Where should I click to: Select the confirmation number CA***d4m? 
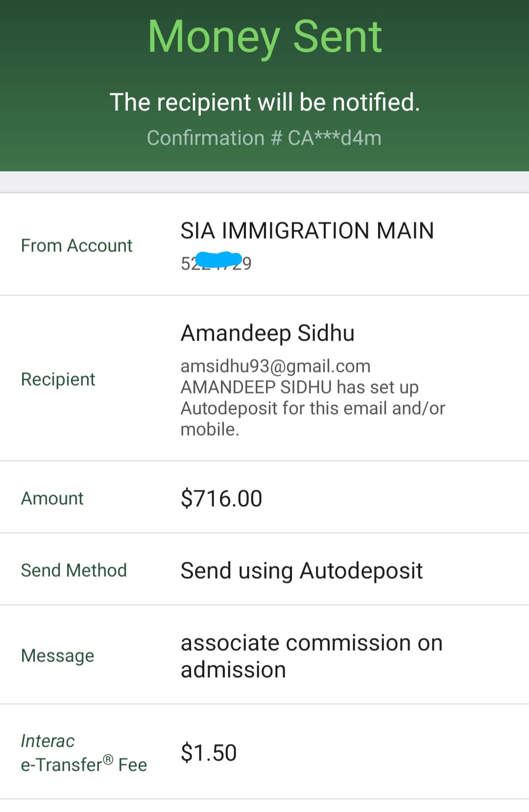[335, 138]
